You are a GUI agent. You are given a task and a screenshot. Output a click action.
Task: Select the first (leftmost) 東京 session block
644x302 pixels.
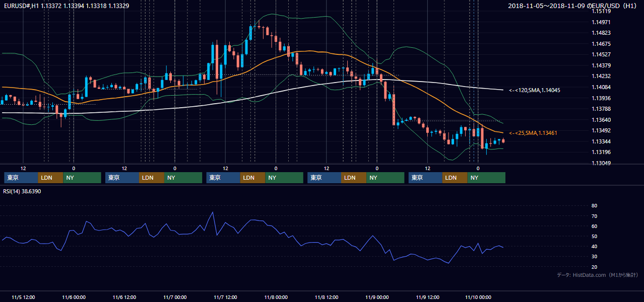[21, 178]
